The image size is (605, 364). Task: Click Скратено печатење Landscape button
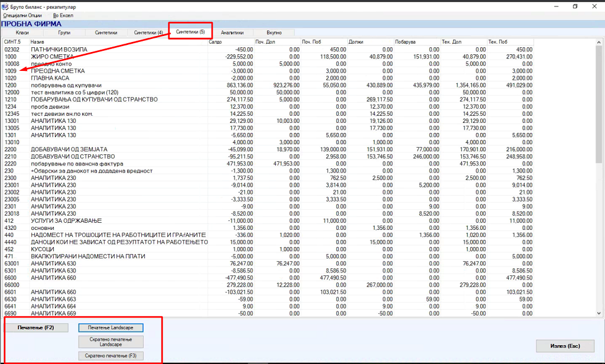(x=111, y=342)
